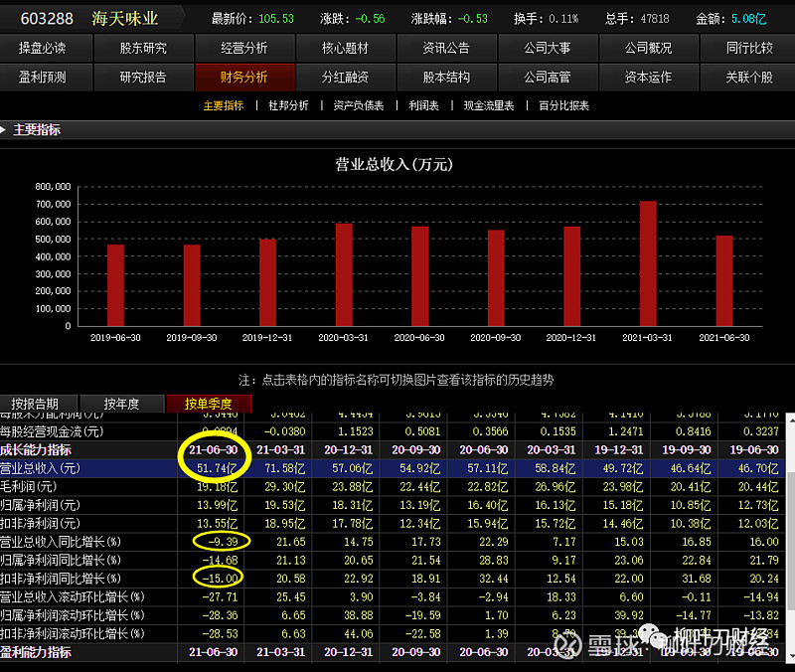Open 关联个股 related stocks
Screen dimensions: 795x672
747,77
